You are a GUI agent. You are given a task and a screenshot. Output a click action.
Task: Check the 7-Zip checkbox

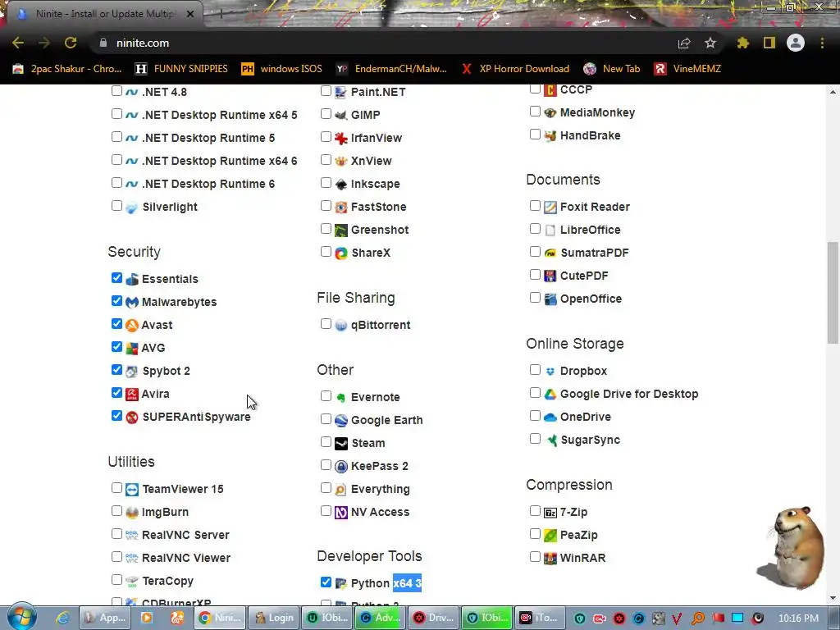[x=535, y=510]
